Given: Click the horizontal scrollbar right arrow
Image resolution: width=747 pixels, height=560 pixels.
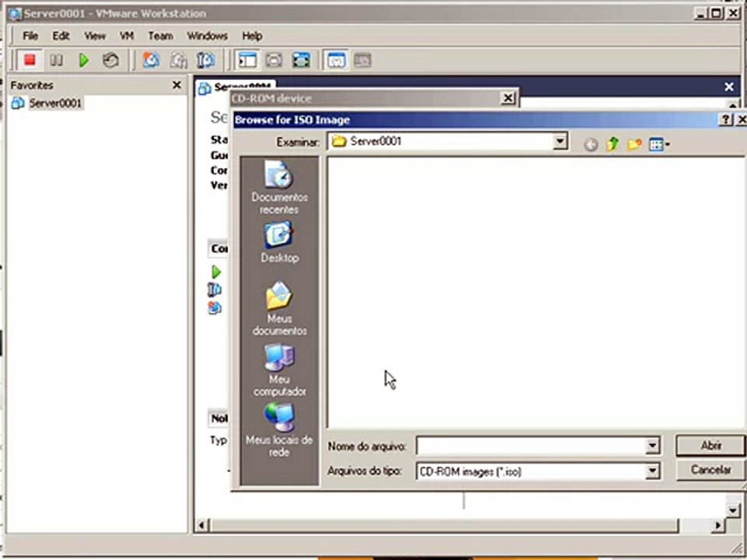Looking at the screenshot, I should 718,526.
